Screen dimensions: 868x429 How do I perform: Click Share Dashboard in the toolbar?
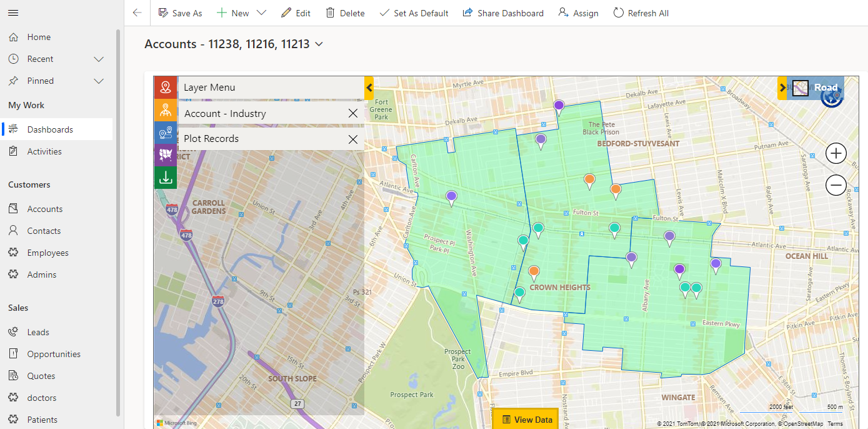(x=503, y=13)
